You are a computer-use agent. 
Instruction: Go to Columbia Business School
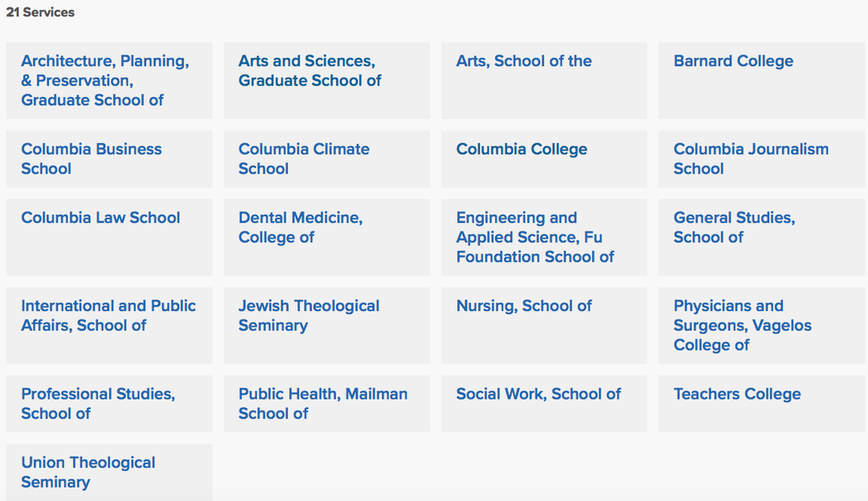click(x=91, y=158)
